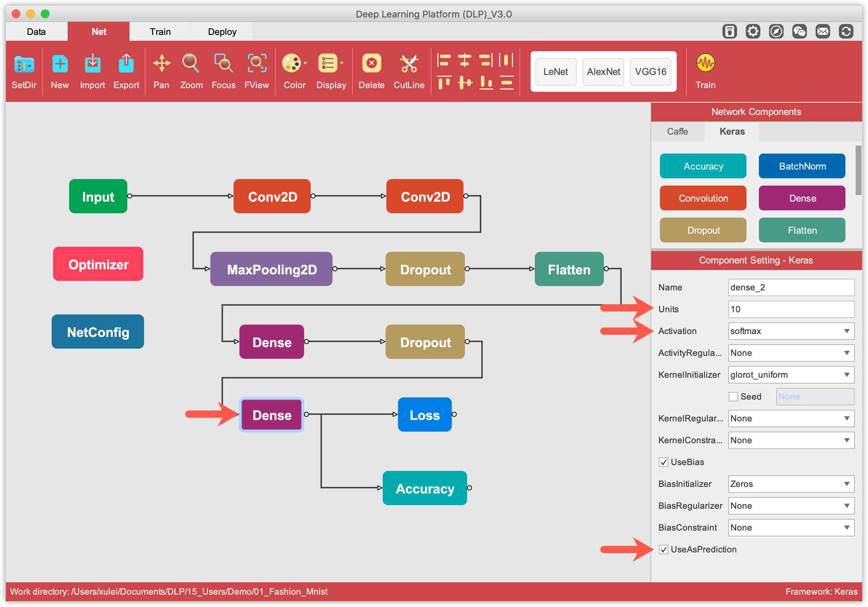The width and height of the screenshot is (868, 607).
Task: Activate the FView fit-view icon
Action: point(257,64)
